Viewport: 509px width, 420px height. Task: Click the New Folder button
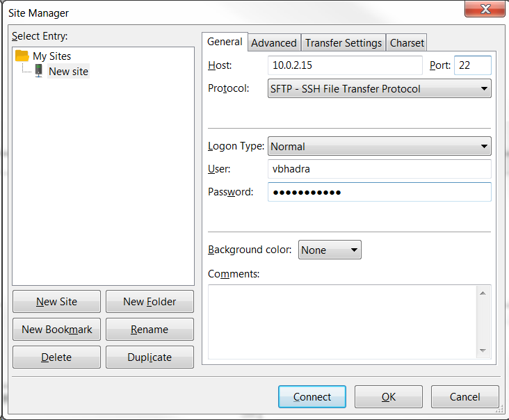150,302
